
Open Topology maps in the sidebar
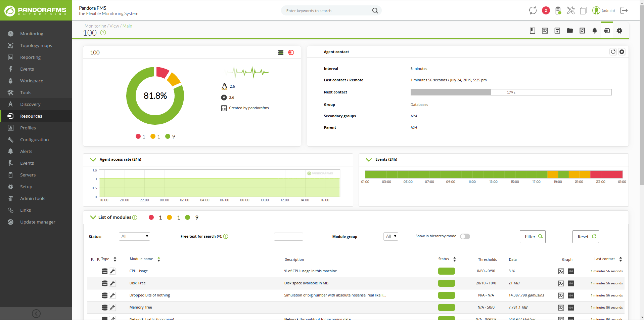[x=36, y=45]
